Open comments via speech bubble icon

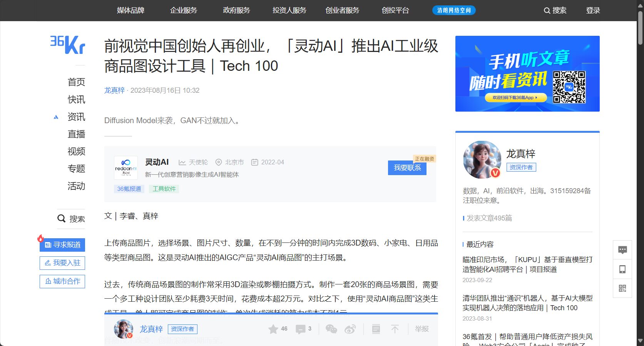click(300, 329)
